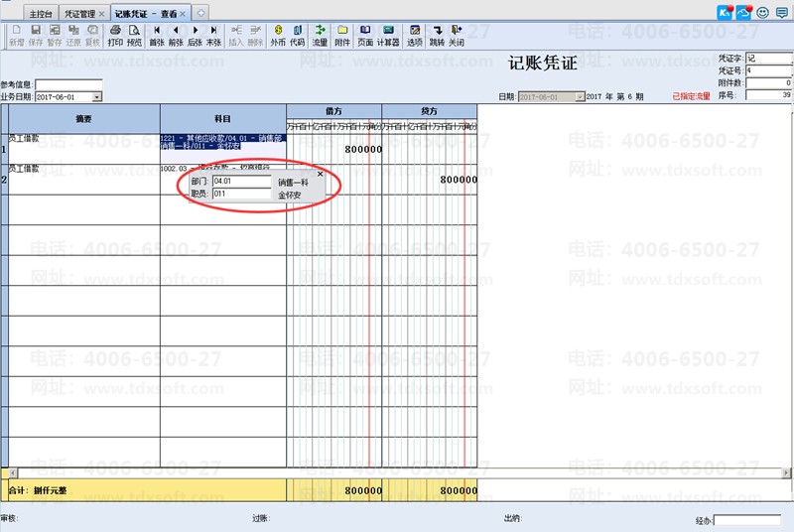Open the 附件 attachments folder icon

[342, 36]
